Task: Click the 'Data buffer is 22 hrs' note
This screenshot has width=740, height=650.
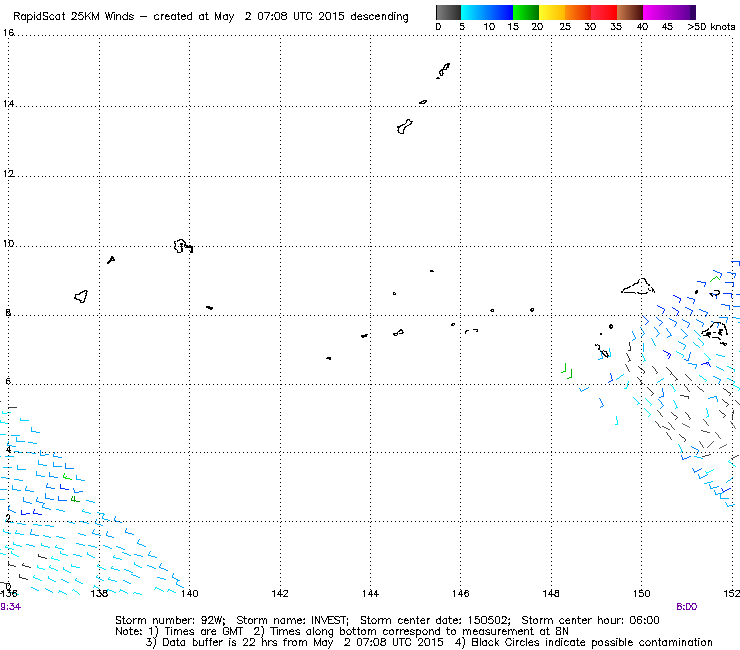Action: point(208,642)
